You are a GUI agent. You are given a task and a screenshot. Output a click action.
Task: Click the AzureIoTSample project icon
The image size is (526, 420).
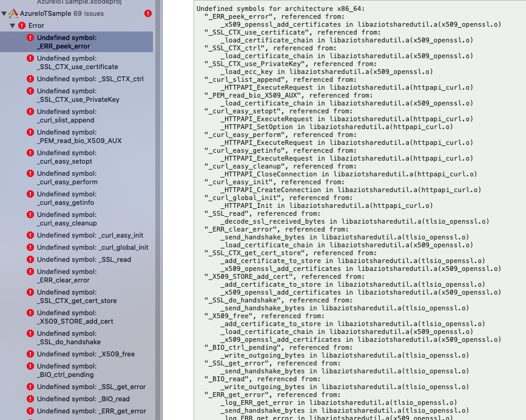[x=15, y=12]
